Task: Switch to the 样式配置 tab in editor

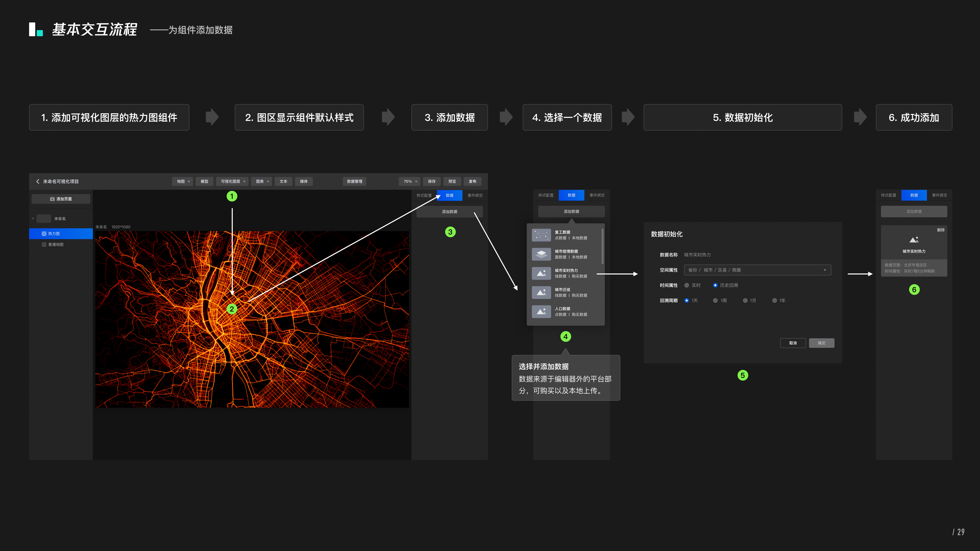Action: tap(424, 195)
